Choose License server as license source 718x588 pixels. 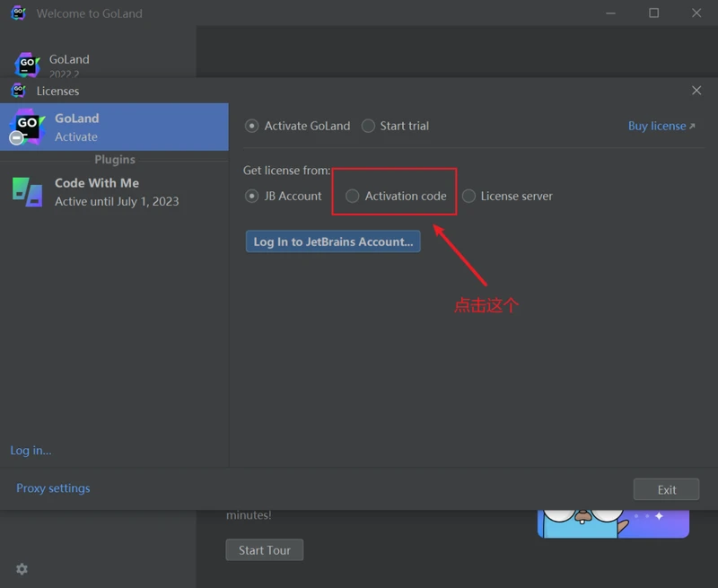(468, 196)
